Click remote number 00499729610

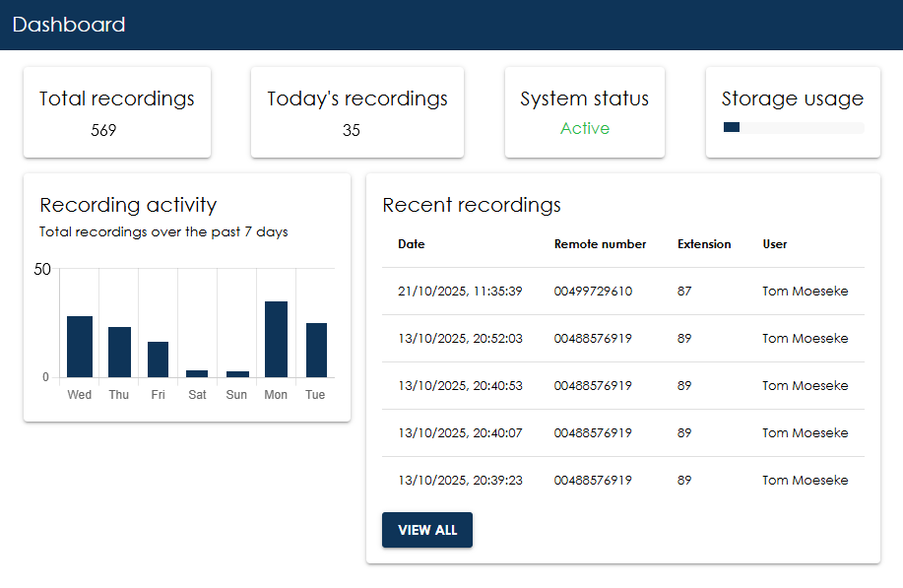(593, 292)
